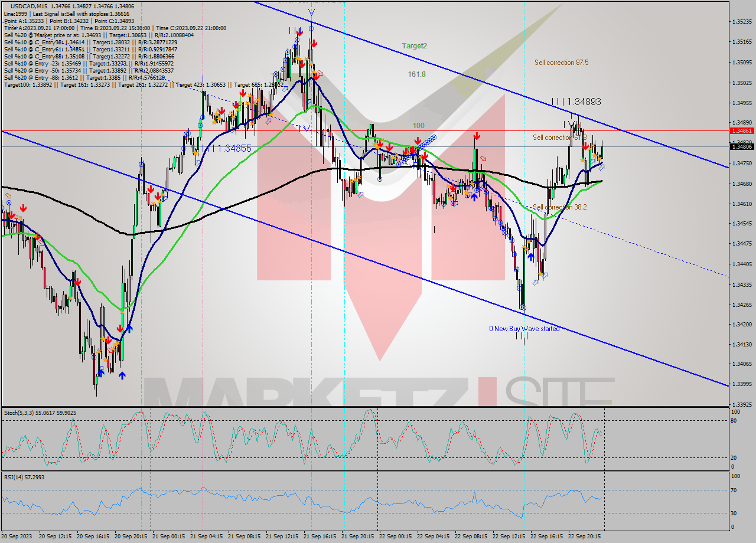Click the '22 Sep 00:15' time label
756x543 pixels.
click(x=396, y=537)
